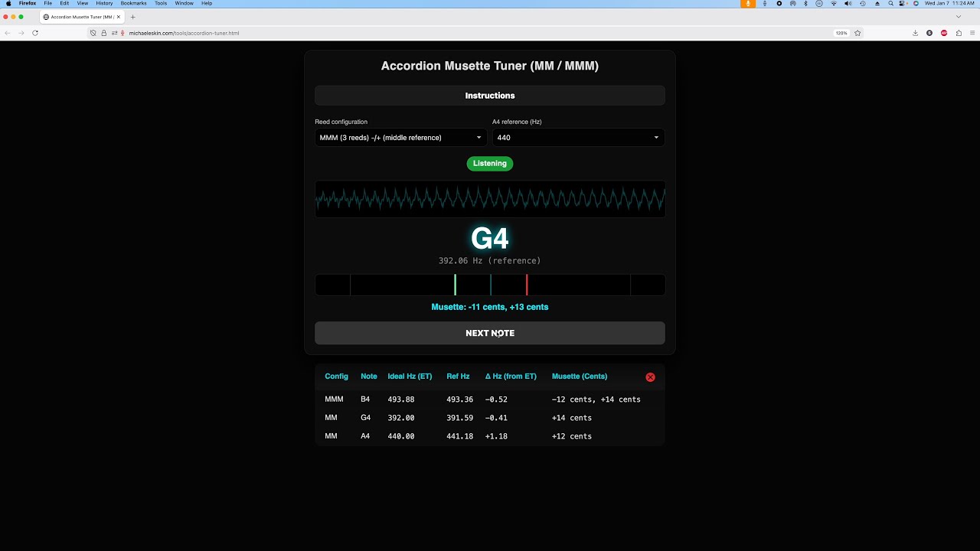Click the Config column header
The width and height of the screenshot is (980, 551).
[336, 377]
